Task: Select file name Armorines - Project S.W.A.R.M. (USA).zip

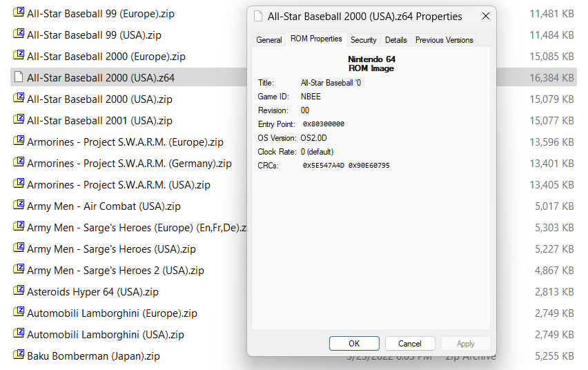Action: pyautogui.click(x=119, y=184)
